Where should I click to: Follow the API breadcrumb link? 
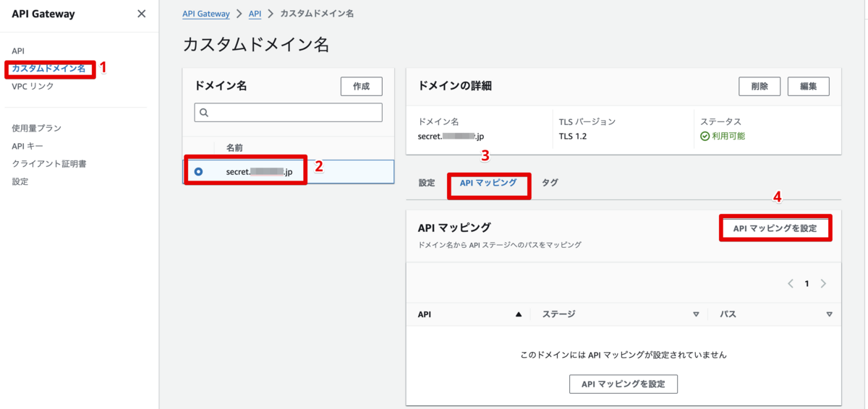255,14
